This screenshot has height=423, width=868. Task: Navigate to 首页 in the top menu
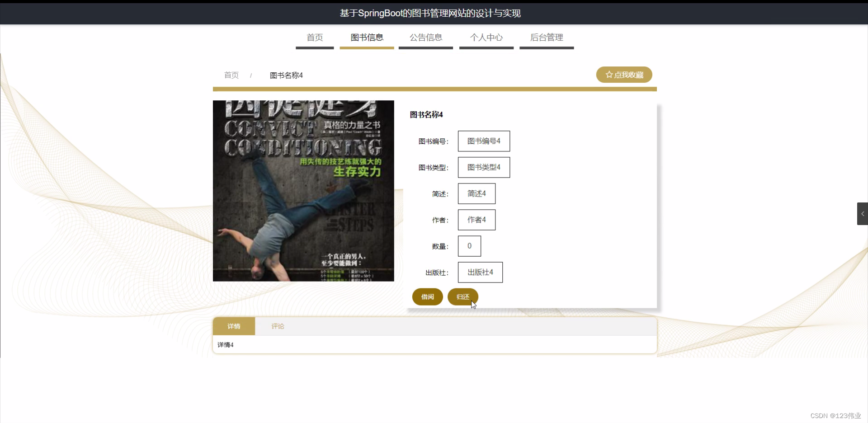[x=315, y=38]
